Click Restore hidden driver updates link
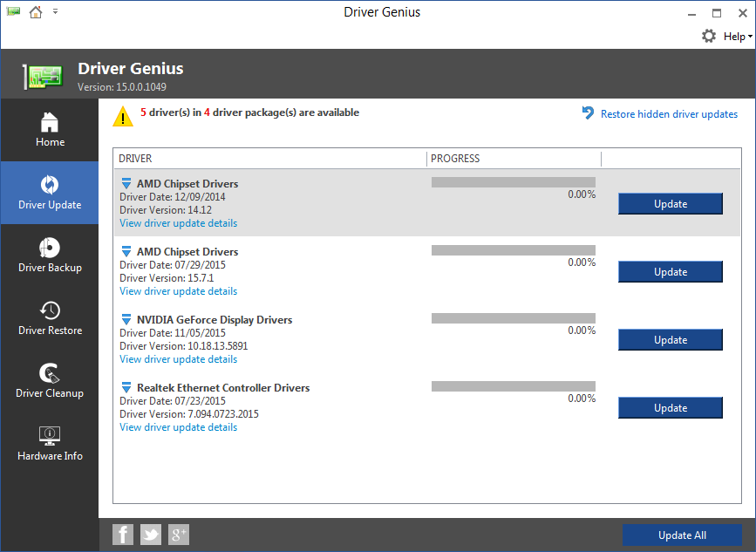This screenshot has width=756, height=552. pyautogui.click(x=669, y=114)
